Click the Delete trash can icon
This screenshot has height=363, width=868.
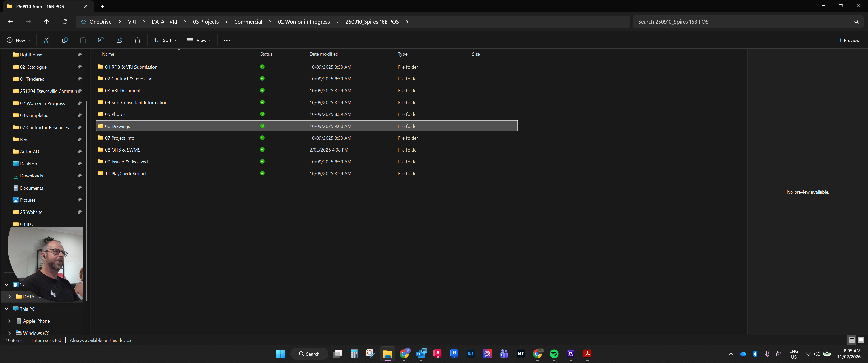[x=138, y=40]
